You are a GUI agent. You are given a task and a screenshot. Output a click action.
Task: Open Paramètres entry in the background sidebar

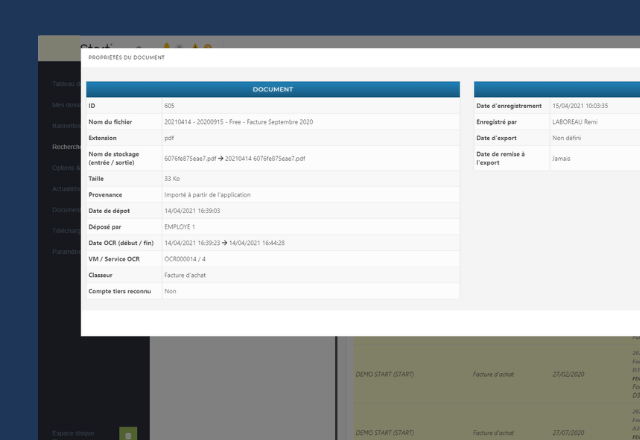66,252
